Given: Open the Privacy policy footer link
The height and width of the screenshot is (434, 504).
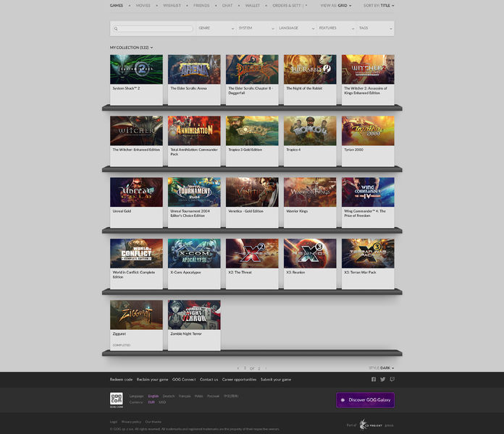Looking at the screenshot, I should 131,422.
